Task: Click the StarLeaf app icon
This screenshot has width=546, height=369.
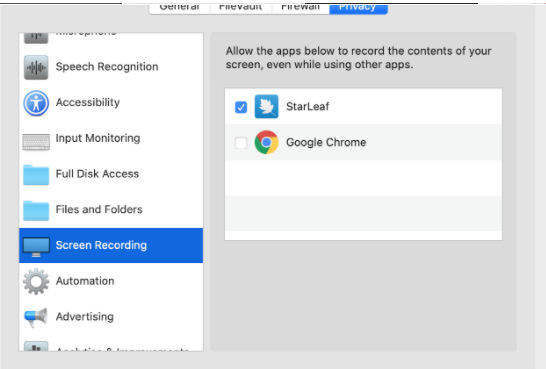Action: 266,107
